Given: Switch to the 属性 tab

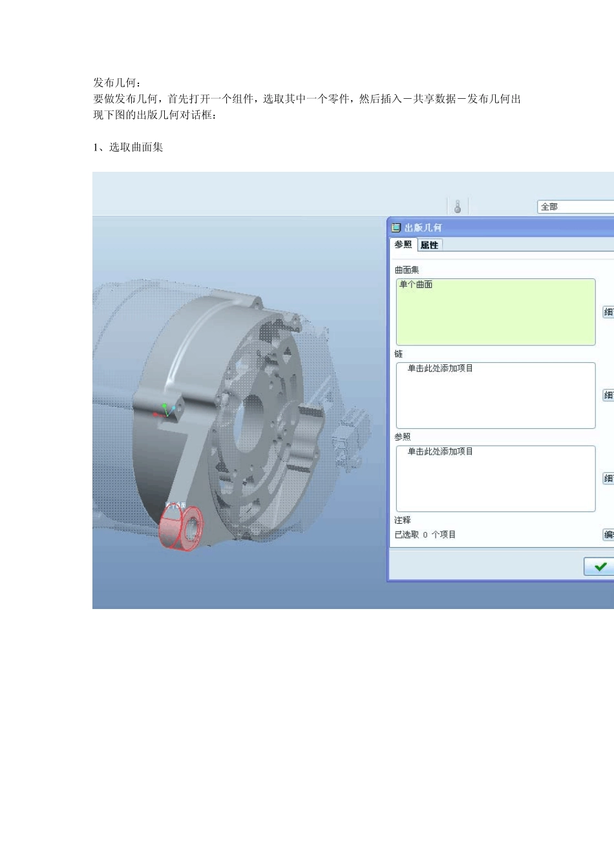Looking at the screenshot, I should [x=430, y=245].
